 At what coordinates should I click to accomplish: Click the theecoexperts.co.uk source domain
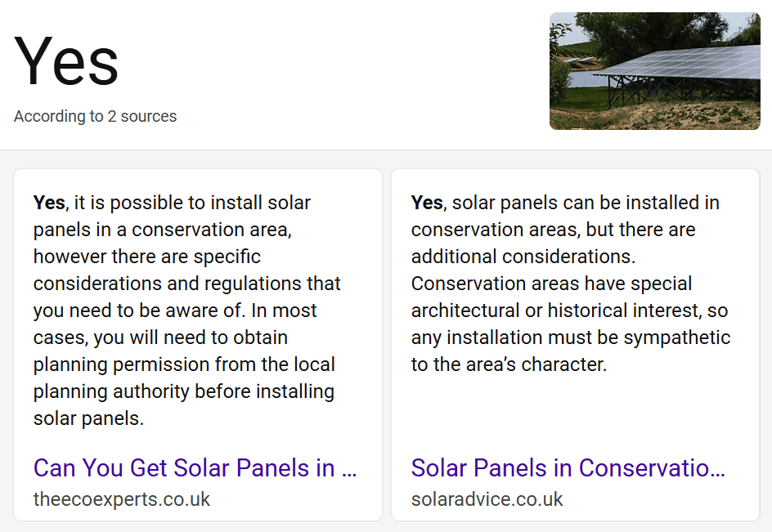122,499
